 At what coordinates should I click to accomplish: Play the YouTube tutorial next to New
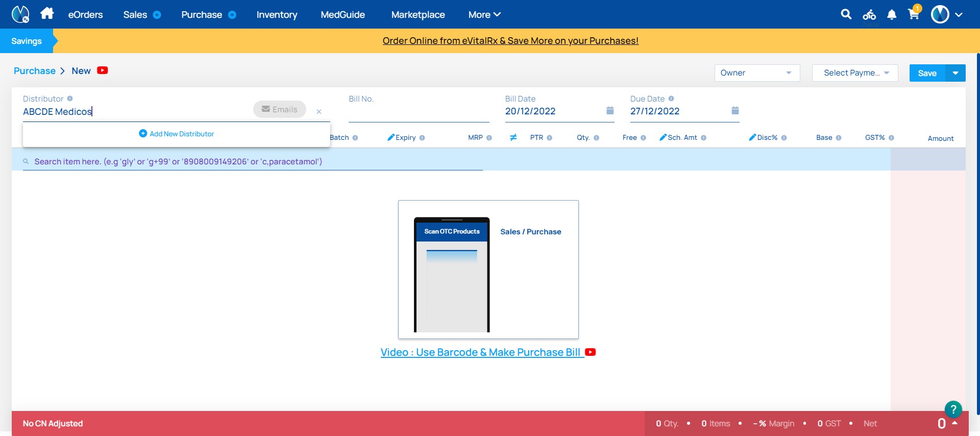(x=103, y=70)
